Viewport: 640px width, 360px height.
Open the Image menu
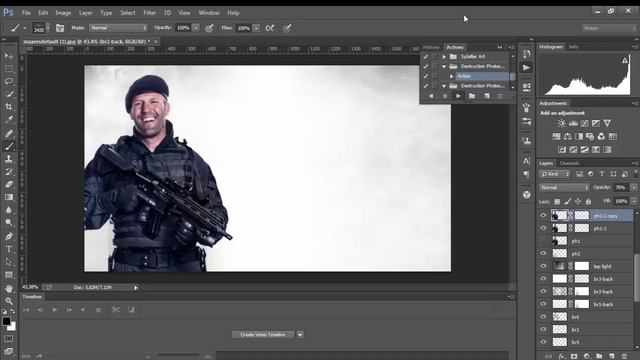pyautogui.click(x=63, y=13)
